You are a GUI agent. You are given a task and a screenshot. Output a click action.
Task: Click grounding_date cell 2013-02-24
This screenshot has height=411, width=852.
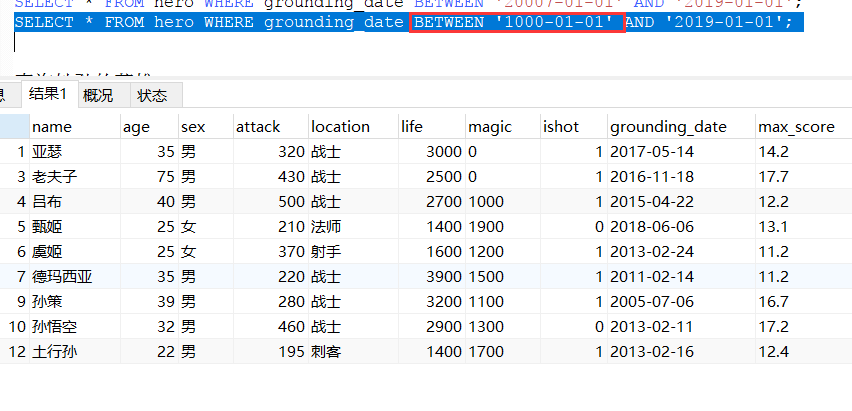coord(681,252)
